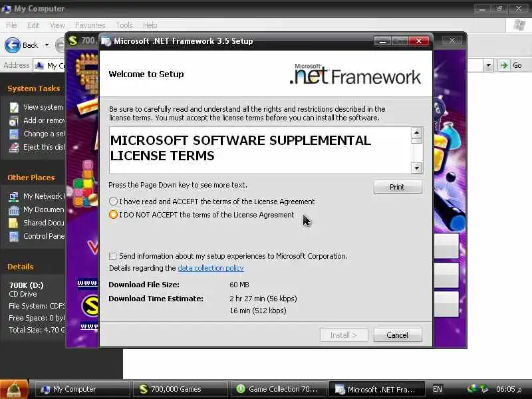Open the File menu in My Computer

pos(11,25)
